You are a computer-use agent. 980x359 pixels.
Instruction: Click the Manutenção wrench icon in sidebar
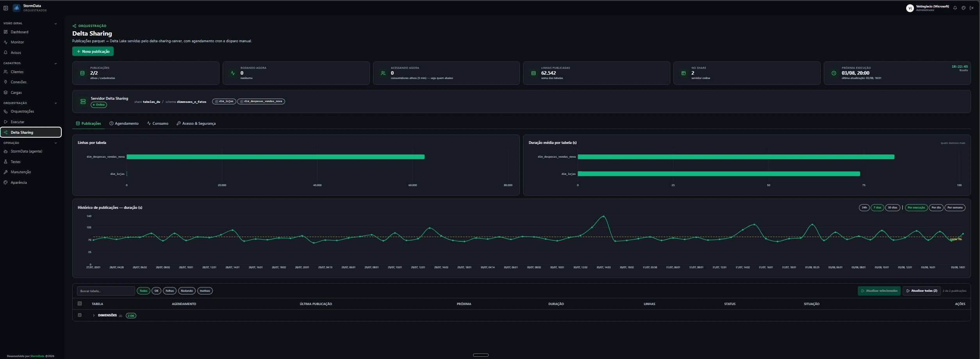point(5,172)
